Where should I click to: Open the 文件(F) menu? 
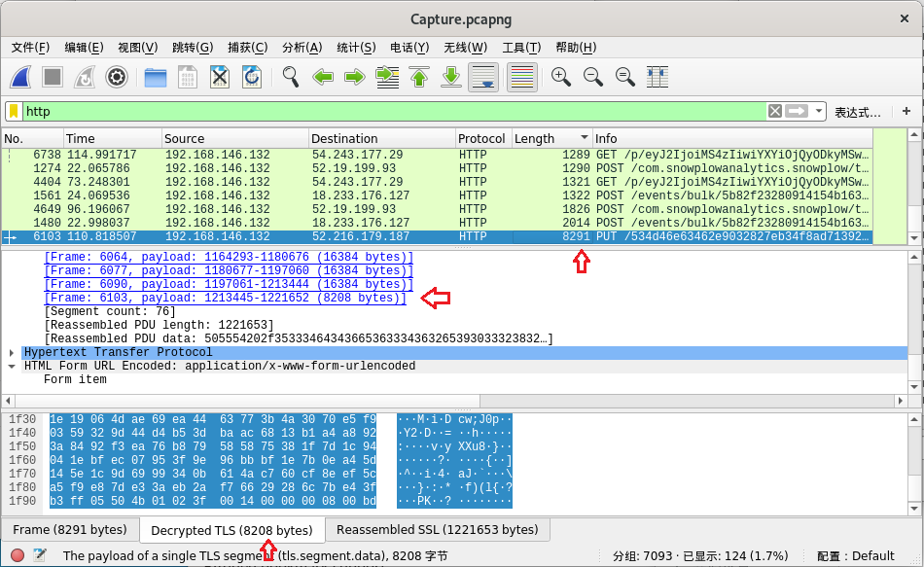[x=31, y=48]
